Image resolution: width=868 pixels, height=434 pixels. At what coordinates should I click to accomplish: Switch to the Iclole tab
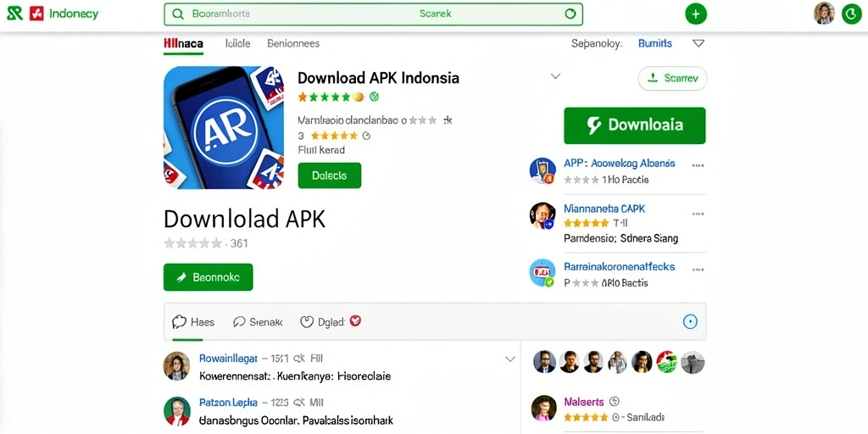pyautogui.click(x=238, y=43)
